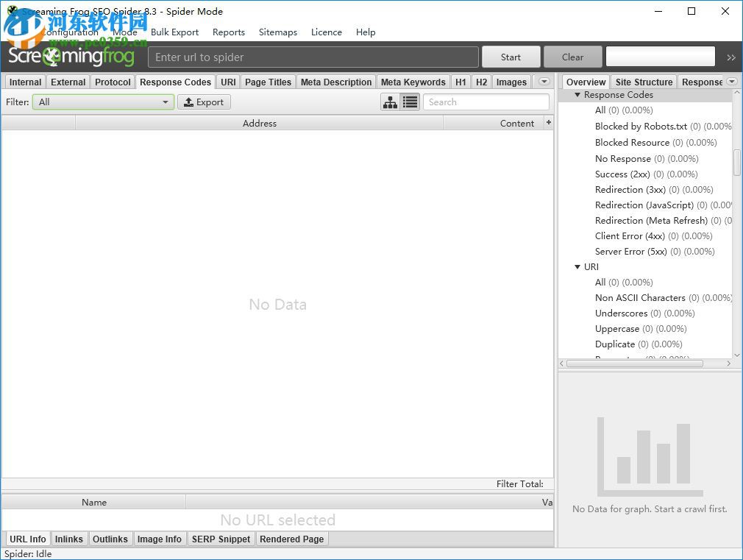
Task: Expand toolbar via double chevron icon
Action: click(731, 57)
